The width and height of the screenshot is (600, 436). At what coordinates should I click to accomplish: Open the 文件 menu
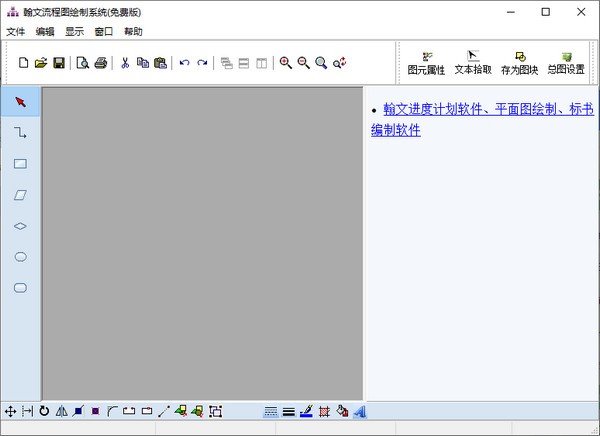click(16, 31)
